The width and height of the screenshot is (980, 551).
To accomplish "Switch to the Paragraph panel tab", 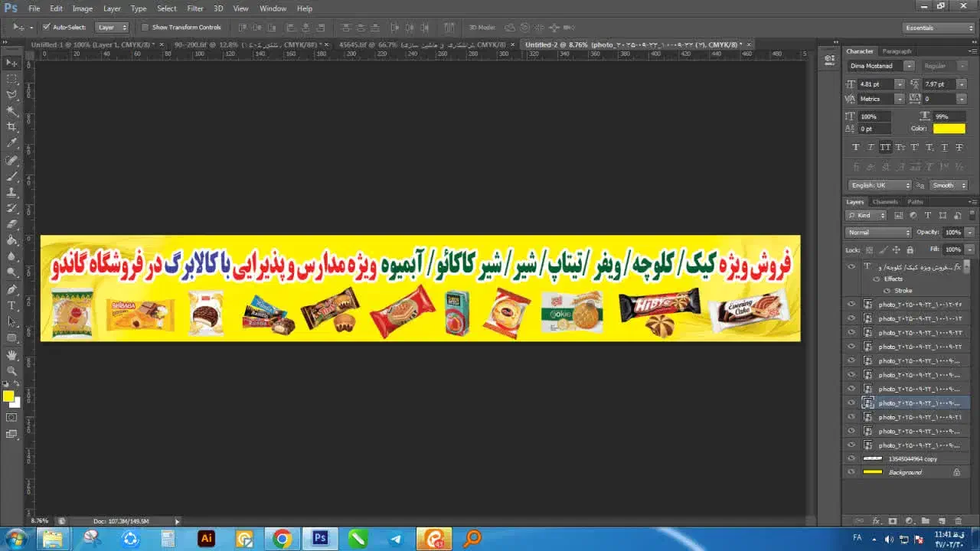I will coord(897,51).
